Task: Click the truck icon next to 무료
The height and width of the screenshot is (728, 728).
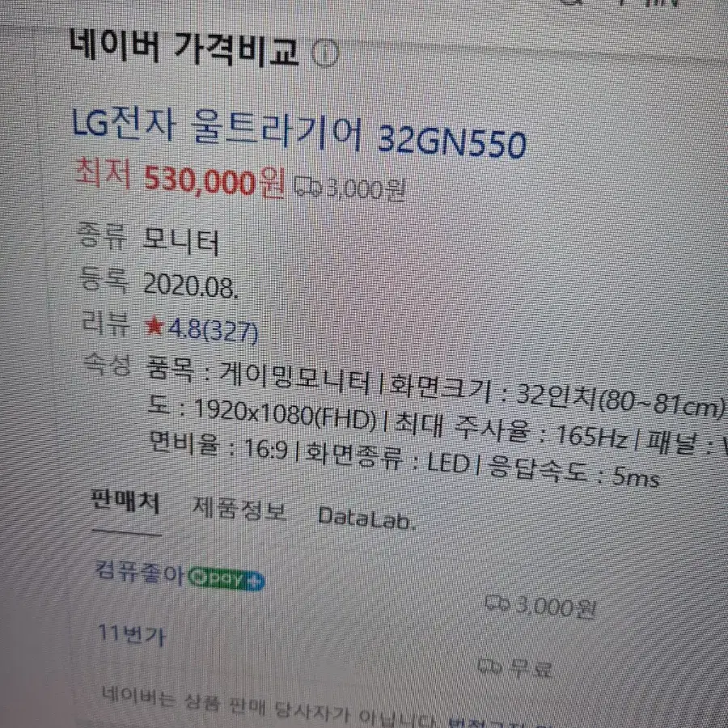Action: click(490, 667)
